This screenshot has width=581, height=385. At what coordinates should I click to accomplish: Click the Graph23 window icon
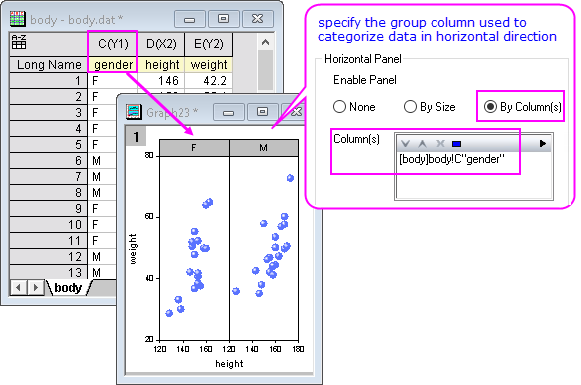[133, 112]
